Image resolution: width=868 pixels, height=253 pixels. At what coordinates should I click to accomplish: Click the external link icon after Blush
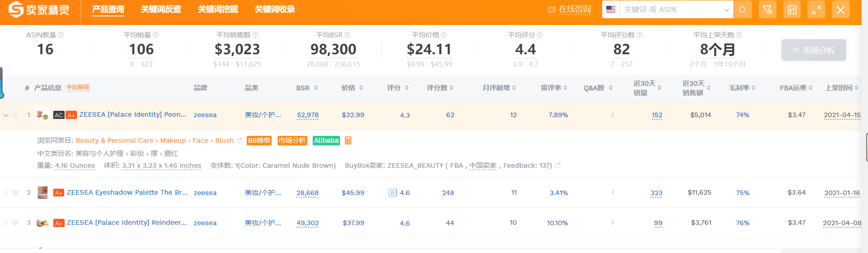(x=239, y=140)
